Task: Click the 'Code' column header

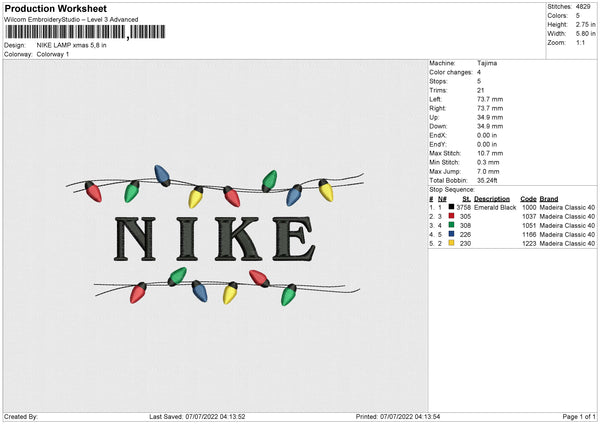Action: (x=528, y=199)
